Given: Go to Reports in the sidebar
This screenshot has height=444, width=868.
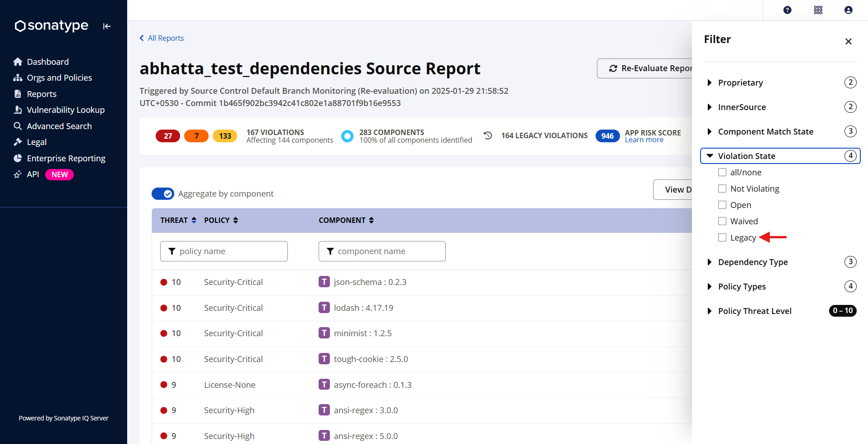Looking at the screenshot, I should coord(42,94).
